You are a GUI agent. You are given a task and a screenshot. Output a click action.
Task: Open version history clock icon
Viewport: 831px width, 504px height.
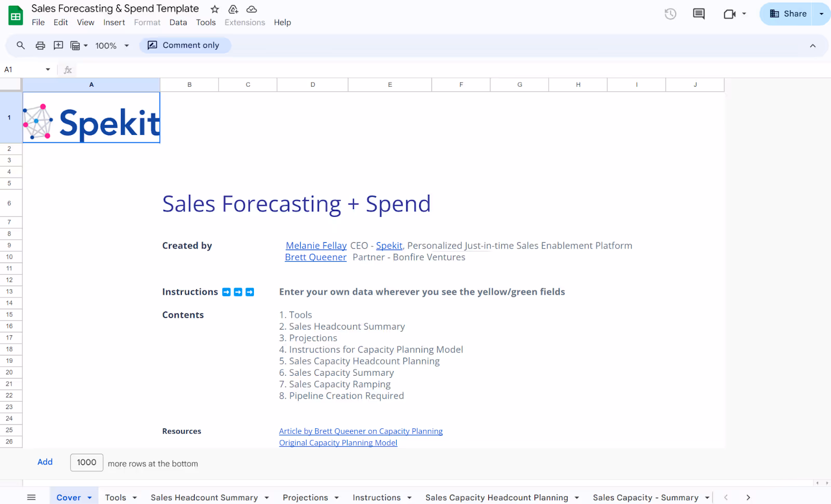(670, 14)
